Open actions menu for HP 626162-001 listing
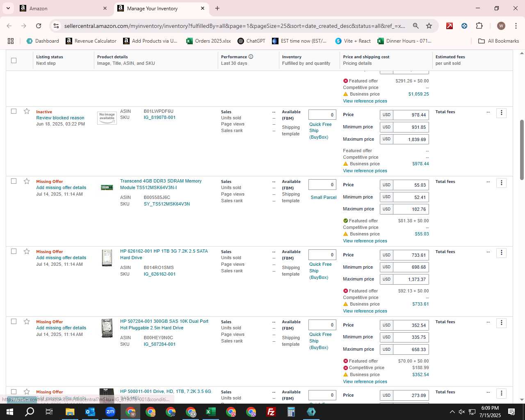Image resolution: width=525 pixels, height=420 pixels. pos(501,253)
